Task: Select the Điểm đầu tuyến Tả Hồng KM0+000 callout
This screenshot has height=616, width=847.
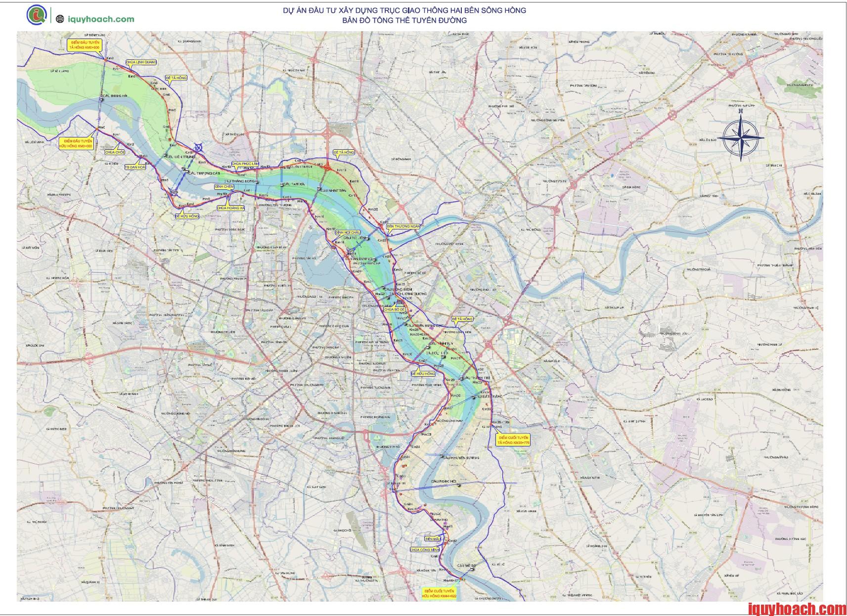Action: 85,45
